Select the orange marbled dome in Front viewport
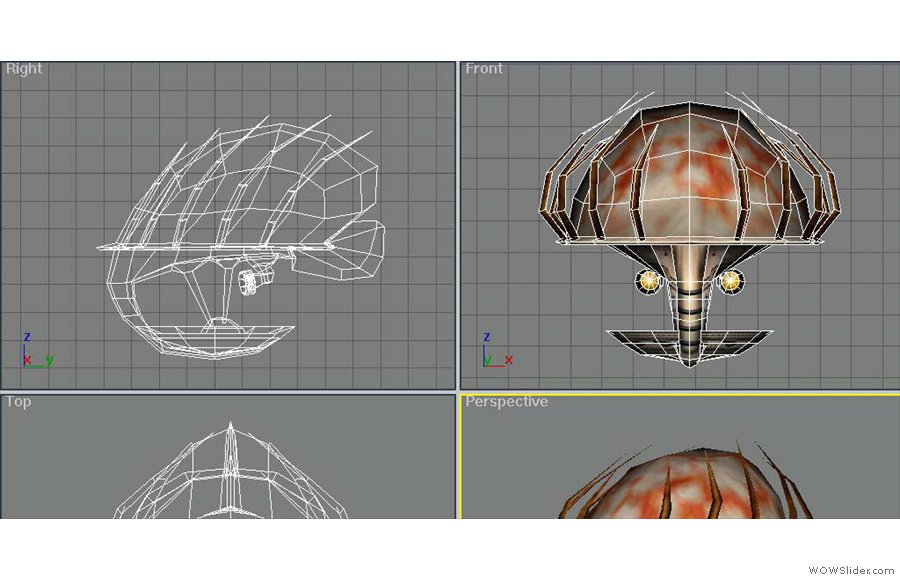The image size is (900, 580). coord(689,172)
